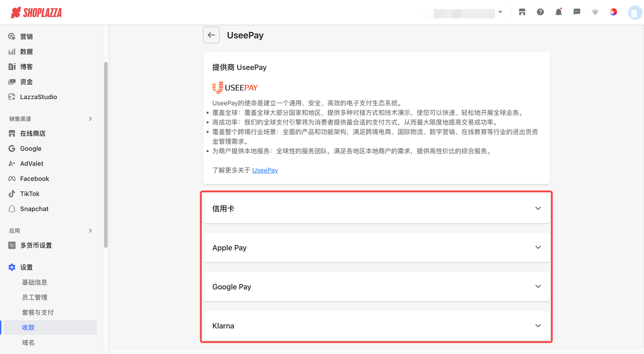Click the sidebar vertical scrollbar
Image resolution: width=644 pixels, height=354 pixels.
[x=106, y=155]
